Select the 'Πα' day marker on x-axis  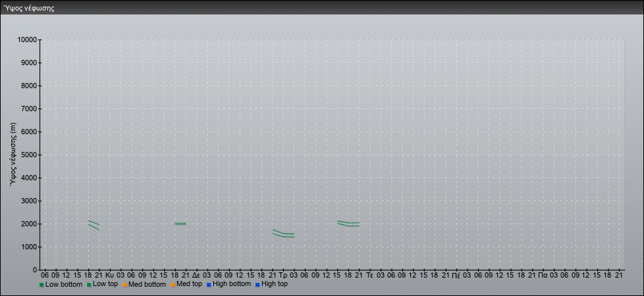click(x=543, y=275)
